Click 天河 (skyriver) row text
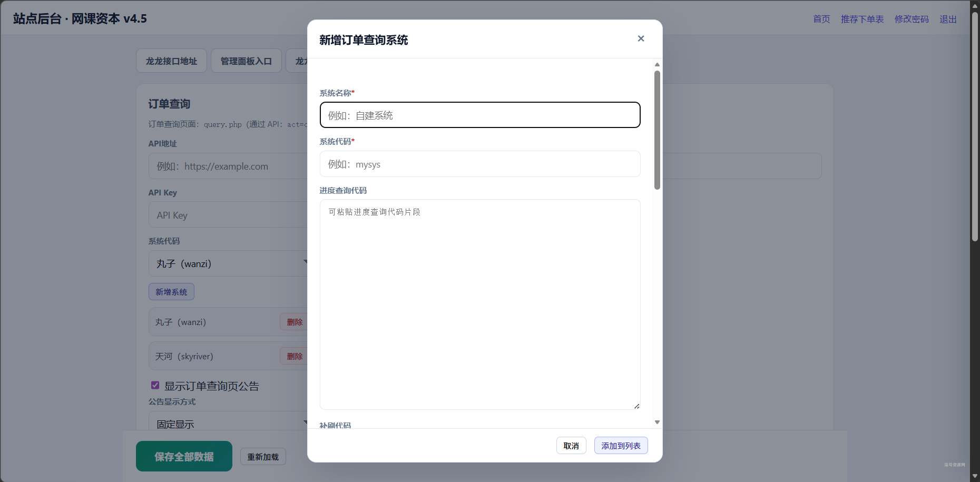This screenshot has width=980, height=482. pos(184,357)
